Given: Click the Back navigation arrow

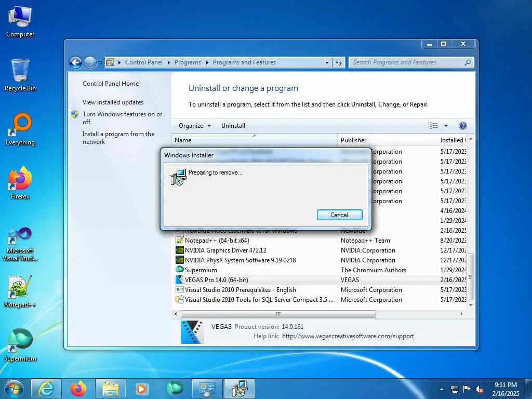Looking at the screenshot, I should coord(75,62).
